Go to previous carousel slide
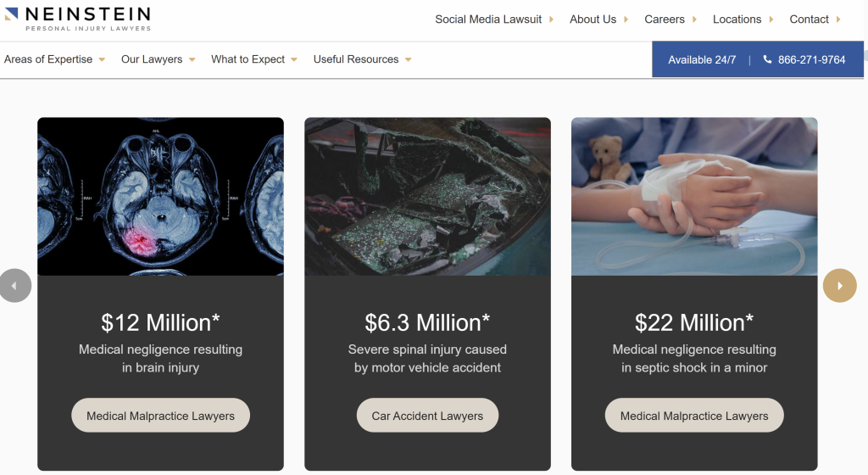Viewport: 868px width, 475px height. click(14, 286)
